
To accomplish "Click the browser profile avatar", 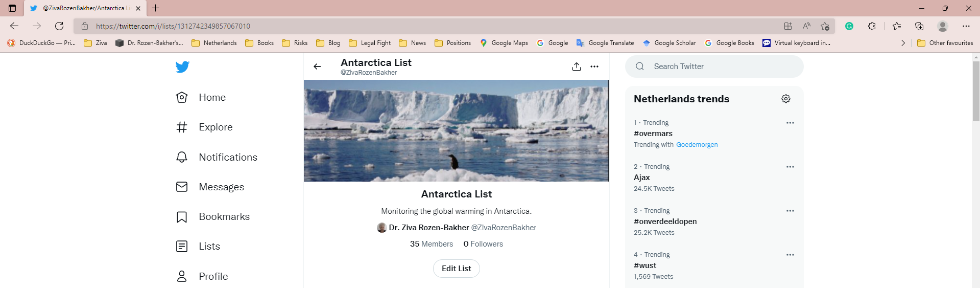I will pos(943,26).
